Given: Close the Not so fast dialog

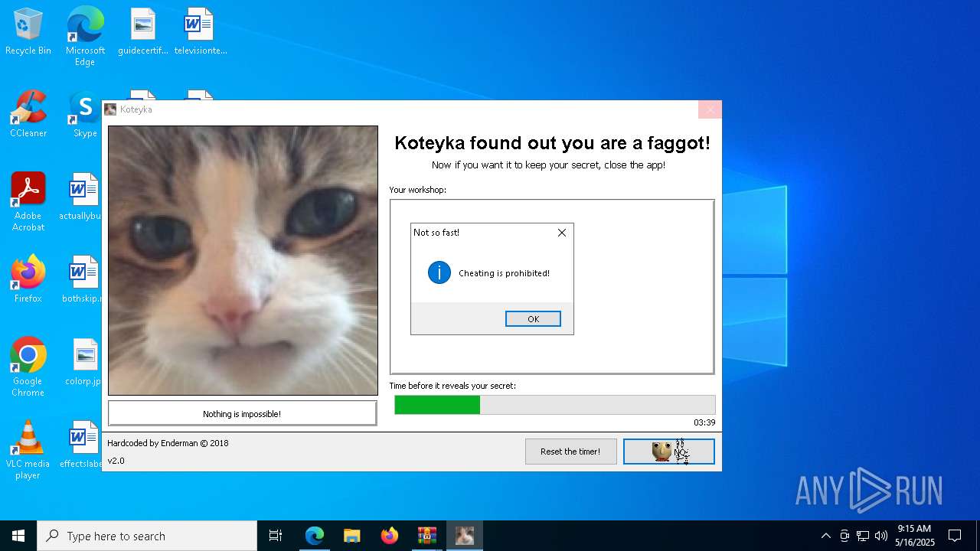Looking at the screenshot, I should [562, 233].
